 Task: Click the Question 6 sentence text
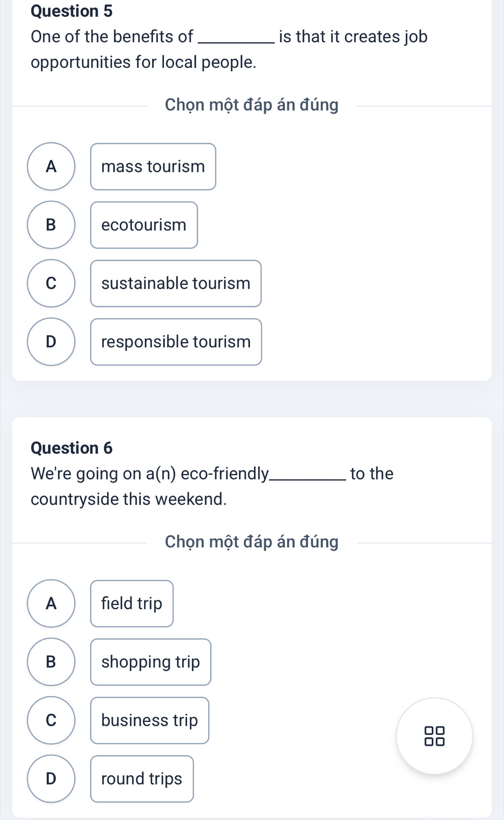(212, 486)
